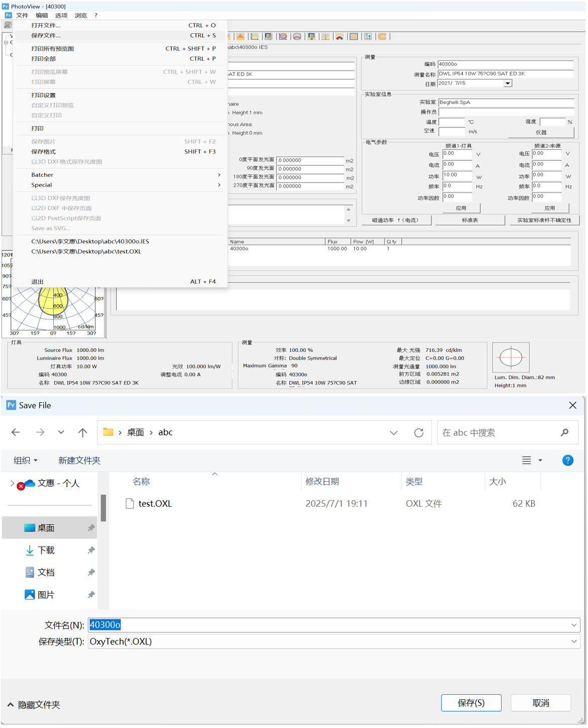
Task: Go up one folder with up arrow
Action: click(x=83, y=433)
